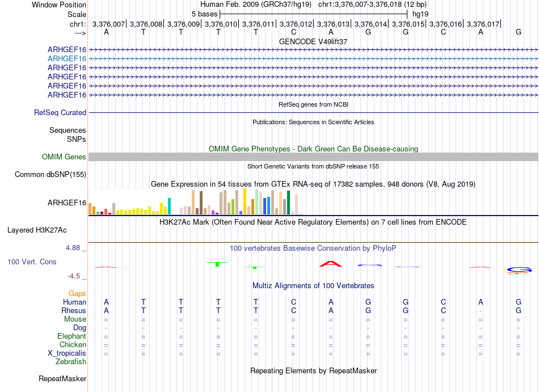539x392 pixels.
Task: Click the RefSeq Curated track label
Action: pyautogui.click(x=60, y=113)
